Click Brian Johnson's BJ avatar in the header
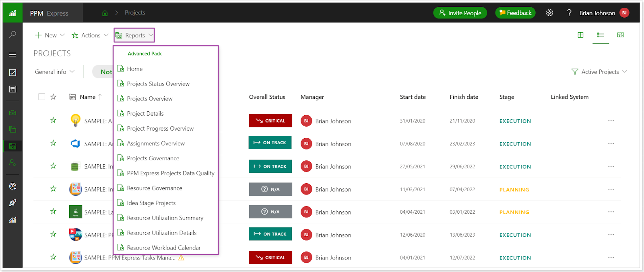This screenshot has width=644, height=272. click(x=624, y=13)
